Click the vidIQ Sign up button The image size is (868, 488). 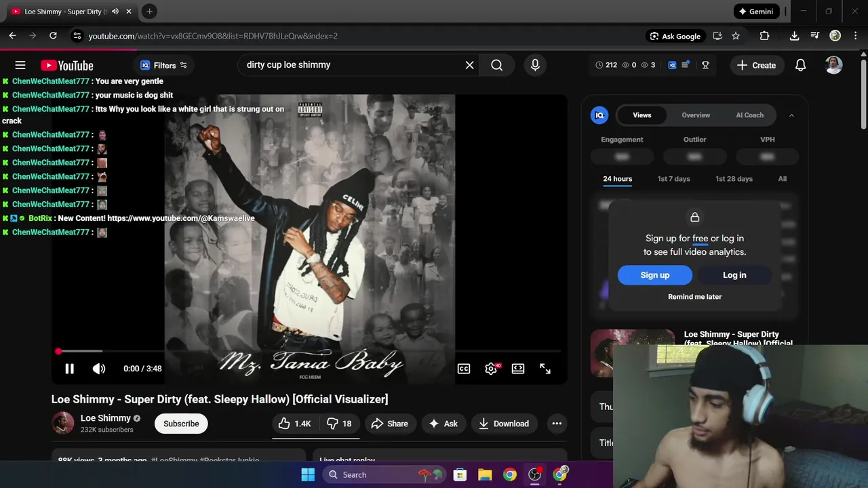(655, 275)
